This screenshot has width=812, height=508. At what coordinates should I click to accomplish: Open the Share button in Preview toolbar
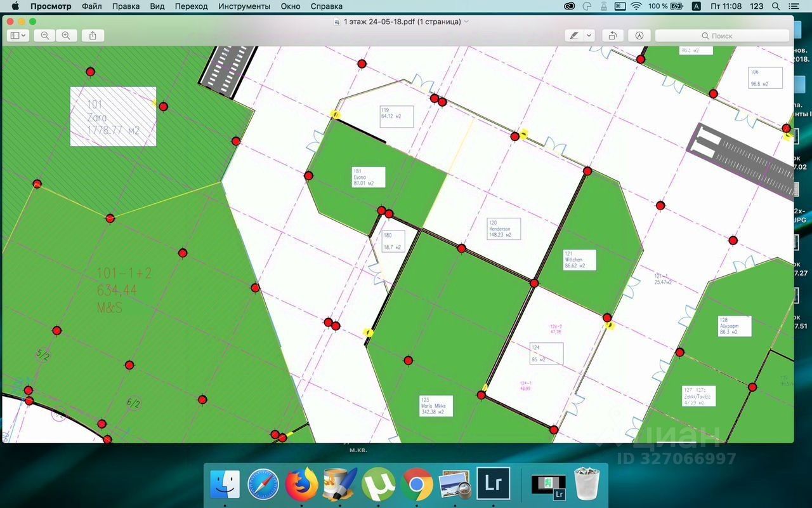(x=93, y=36)
